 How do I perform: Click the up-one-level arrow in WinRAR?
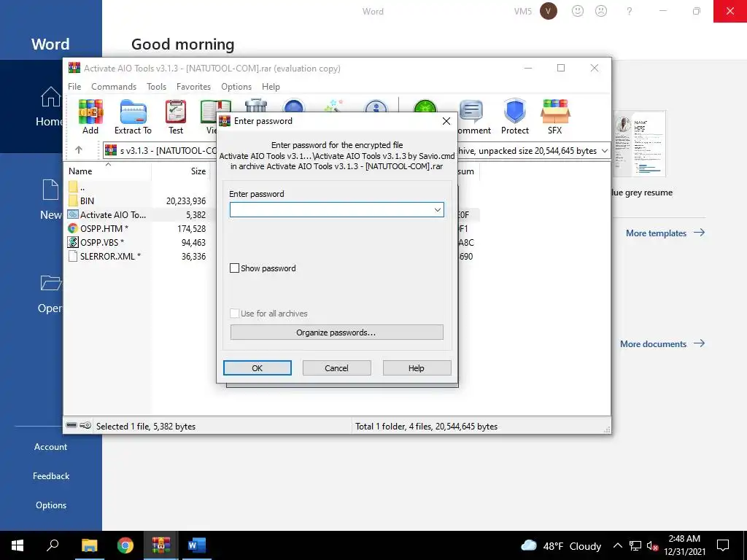79,150
